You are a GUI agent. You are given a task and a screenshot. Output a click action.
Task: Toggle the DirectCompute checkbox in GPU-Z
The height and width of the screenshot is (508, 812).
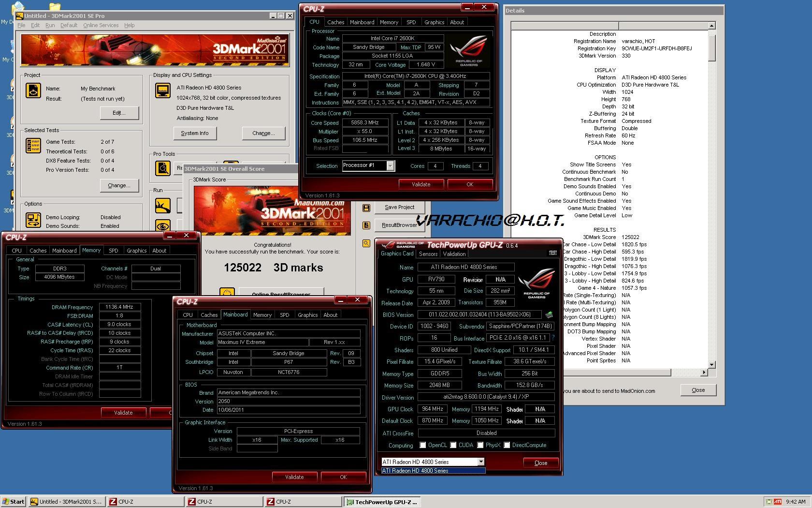[x=507, y=445]
